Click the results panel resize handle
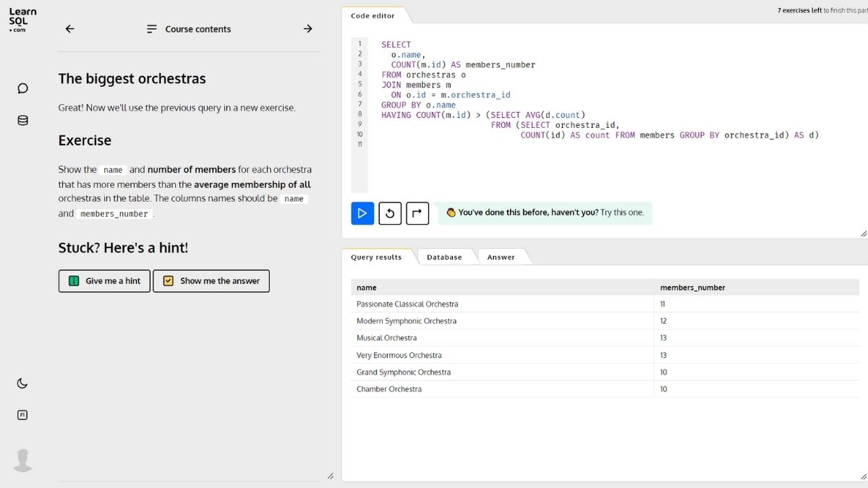This screenshot has width=868, height=488. pos(863,476)
